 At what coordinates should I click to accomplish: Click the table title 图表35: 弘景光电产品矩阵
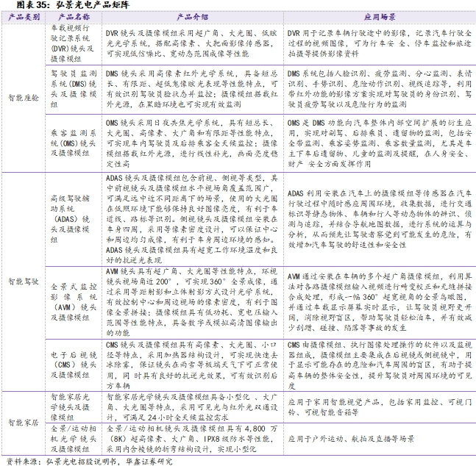pos(73,5)
